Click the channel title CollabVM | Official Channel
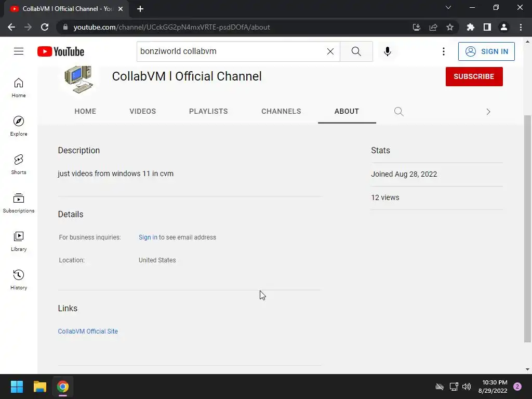 pyautogui.click(x=187, y=76)
